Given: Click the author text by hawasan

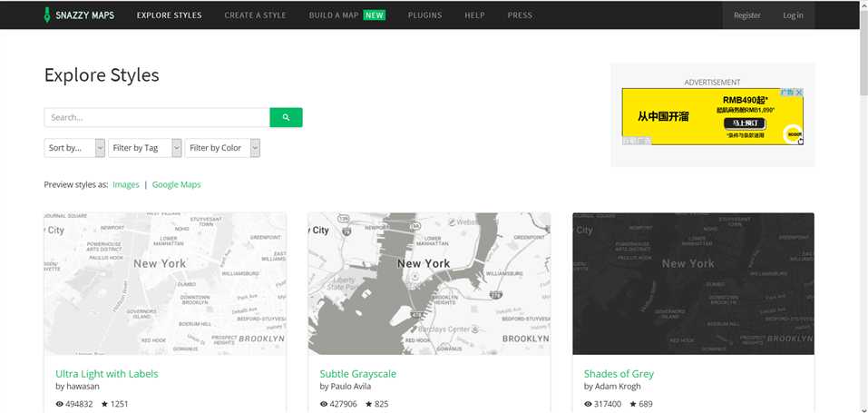Looking at the screenshot, I should coord(77,387).
